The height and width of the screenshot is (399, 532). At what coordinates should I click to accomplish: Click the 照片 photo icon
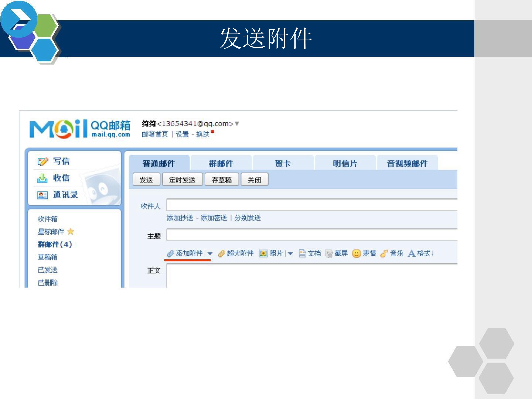click(x=263, y=253)
